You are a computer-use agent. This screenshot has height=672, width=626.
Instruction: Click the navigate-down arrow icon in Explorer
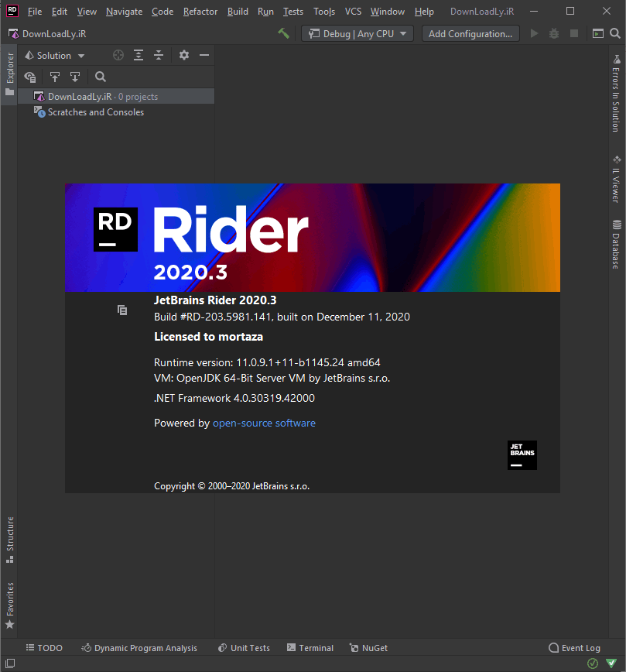[x=75, y=77]
